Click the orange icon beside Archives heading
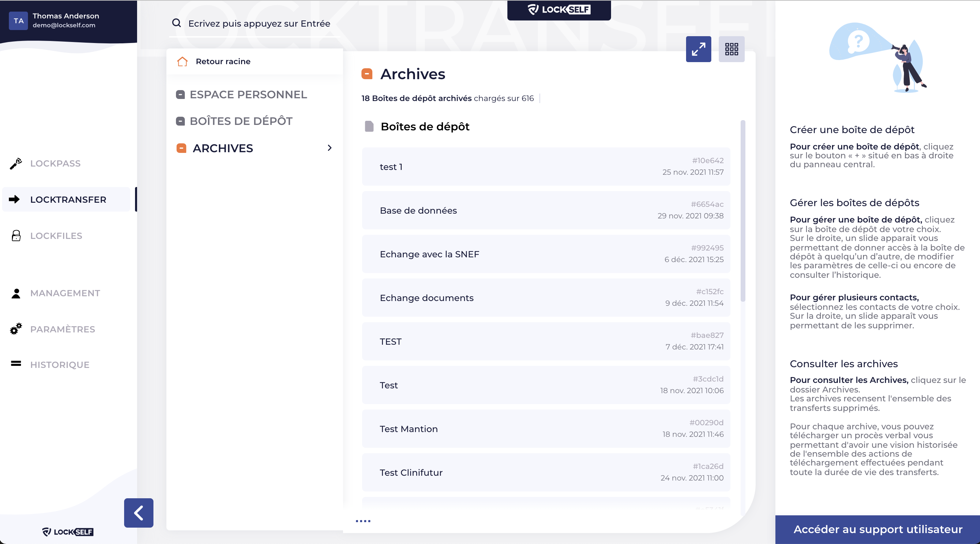 click(367, 74)
